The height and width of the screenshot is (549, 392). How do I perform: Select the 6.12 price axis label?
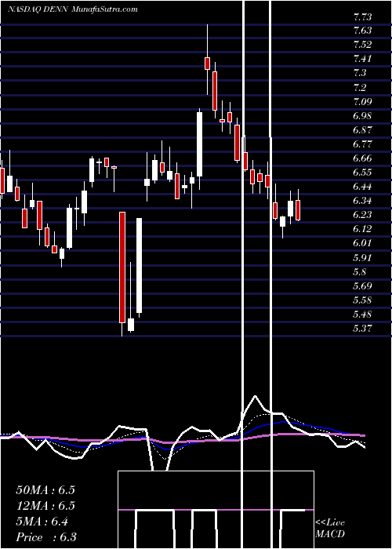coord(362,229)
